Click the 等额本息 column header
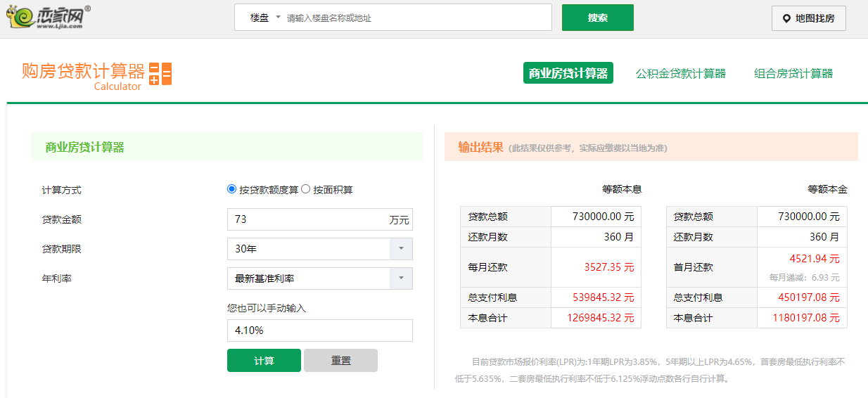Viewport: 868px width, 398px height. [622, 189]
